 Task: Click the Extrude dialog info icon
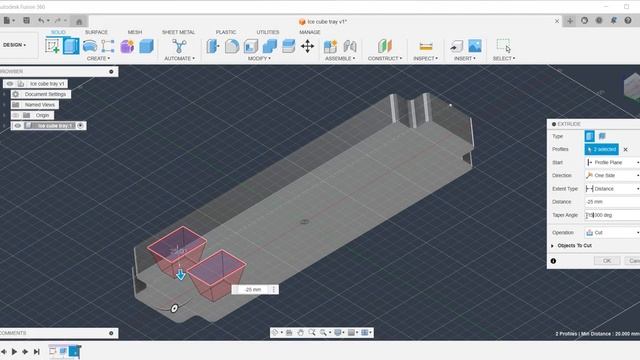pyautogui.click(x=553, y=261)
